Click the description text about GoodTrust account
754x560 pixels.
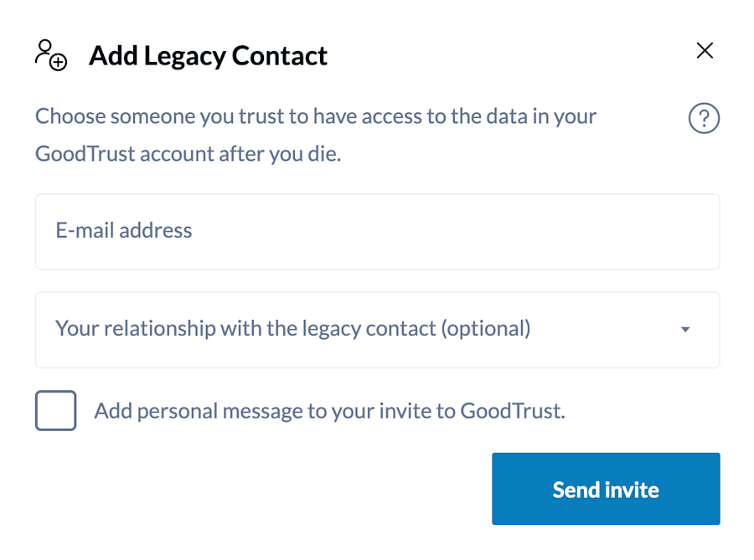pos(315,135)
